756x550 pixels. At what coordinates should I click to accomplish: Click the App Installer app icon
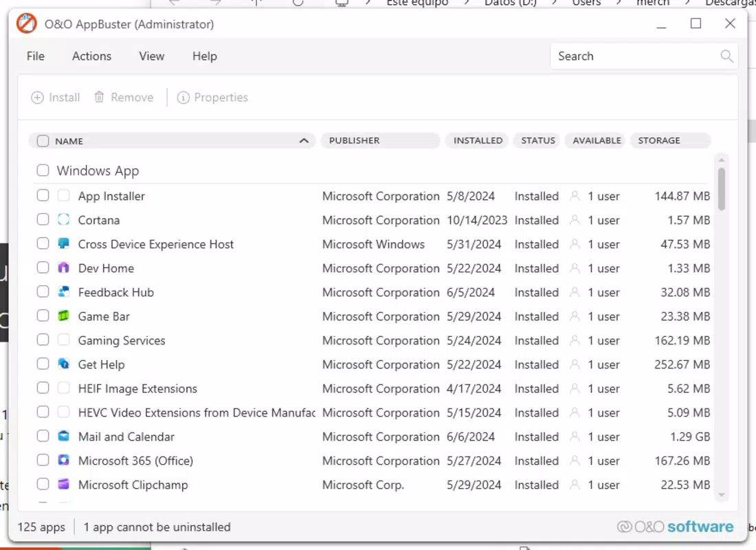point(64,195)
